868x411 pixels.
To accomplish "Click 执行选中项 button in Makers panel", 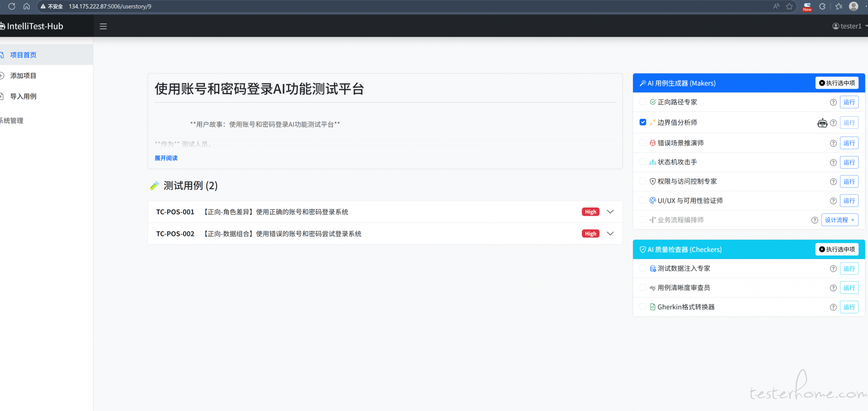I will tap(837, 83).
